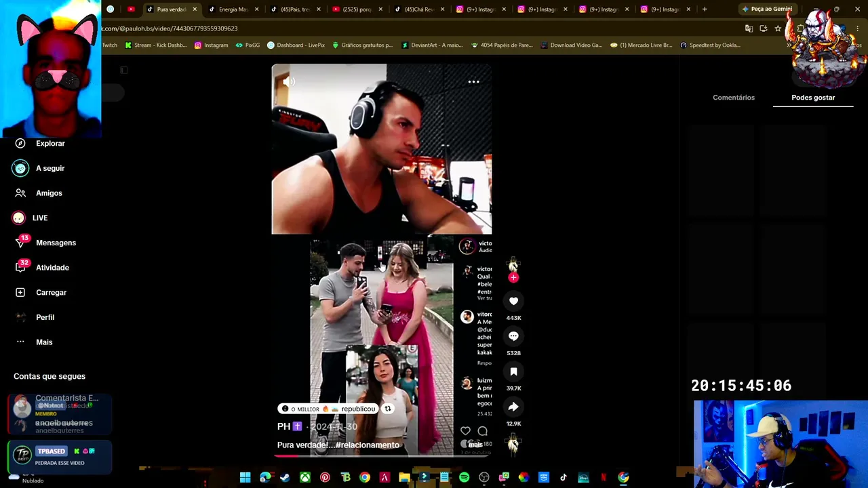The height and width of the screenshot is (488, 868).
Task: Launch Steam from the taskbar
Action: pyautogui.click(x=285, y=478)
